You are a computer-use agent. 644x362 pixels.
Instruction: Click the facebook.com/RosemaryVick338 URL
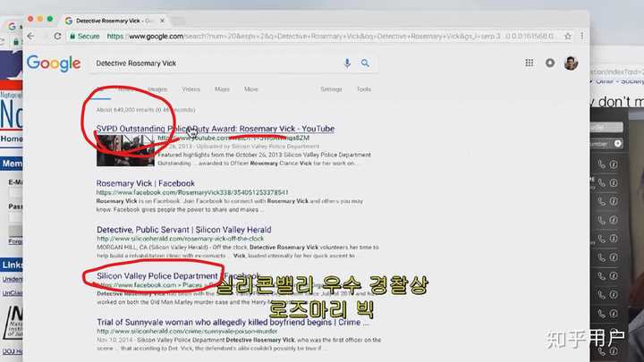(192, 192)
